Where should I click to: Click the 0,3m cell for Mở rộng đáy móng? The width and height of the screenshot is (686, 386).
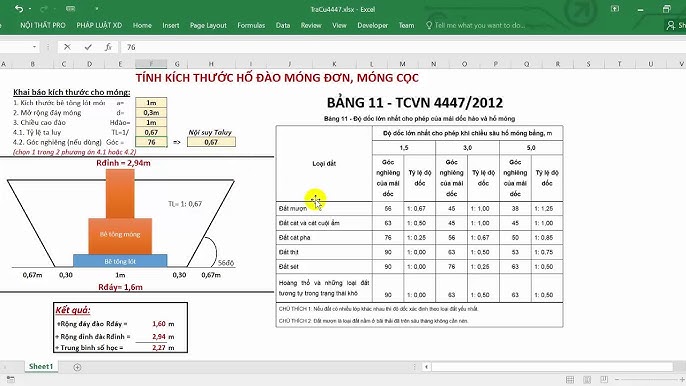tap(151, 112)
